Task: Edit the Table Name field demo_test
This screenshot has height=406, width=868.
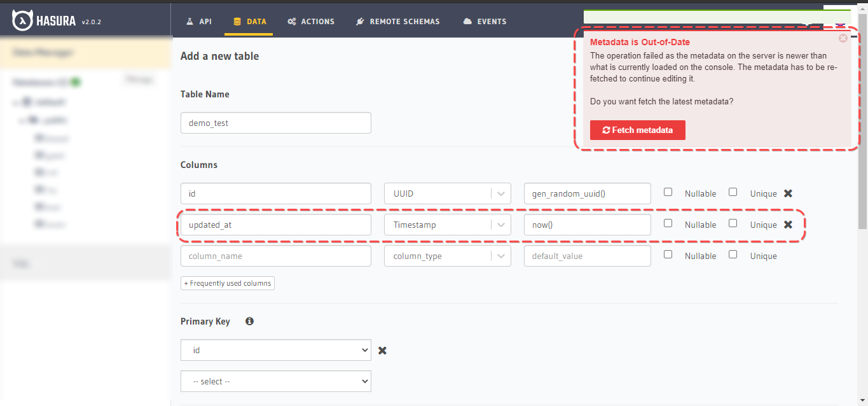Action: pyautogui.click(x=276, y=123)
